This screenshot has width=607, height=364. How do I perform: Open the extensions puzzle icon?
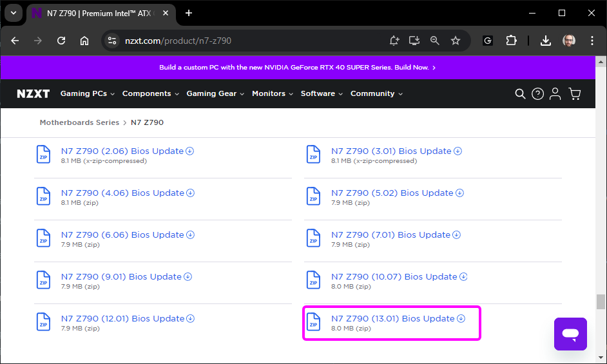point(512,41)
